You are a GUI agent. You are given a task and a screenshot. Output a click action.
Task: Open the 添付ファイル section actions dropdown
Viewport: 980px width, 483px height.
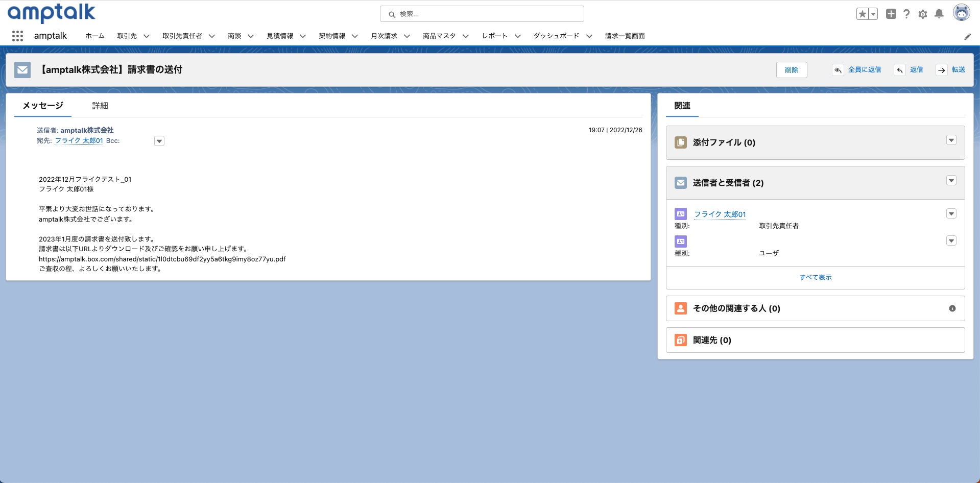[951, 140]
